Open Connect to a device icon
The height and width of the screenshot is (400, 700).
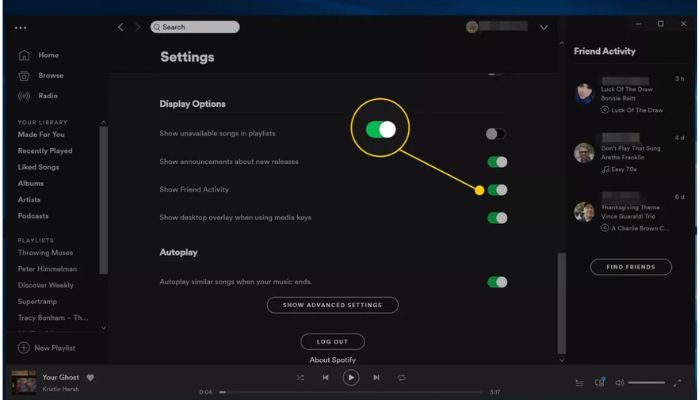pos(600,382)
